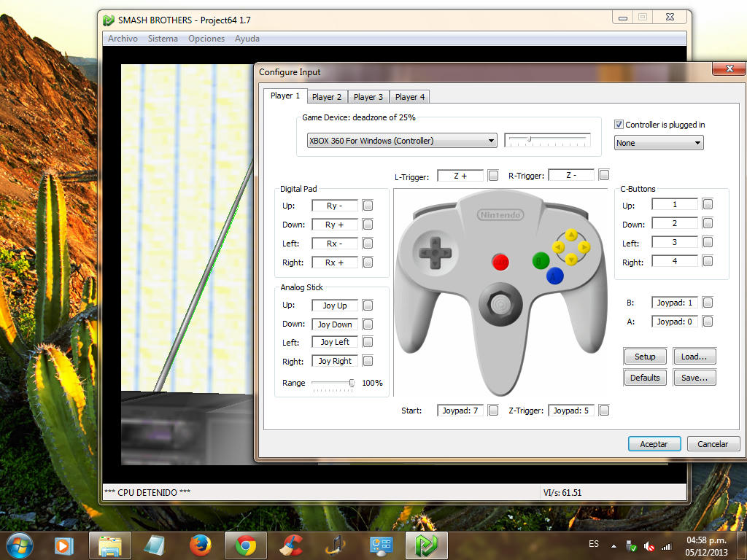Click the Save... button

(x=694, y=378)
